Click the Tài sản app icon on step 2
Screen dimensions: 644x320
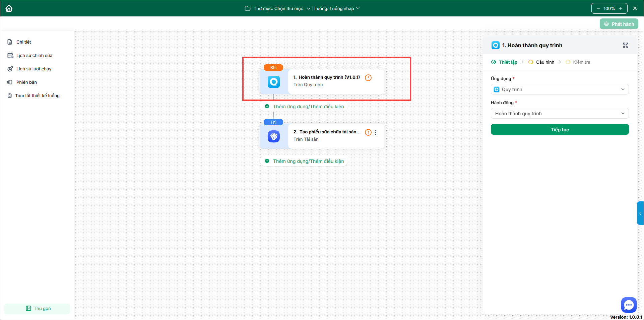point(274,136)
